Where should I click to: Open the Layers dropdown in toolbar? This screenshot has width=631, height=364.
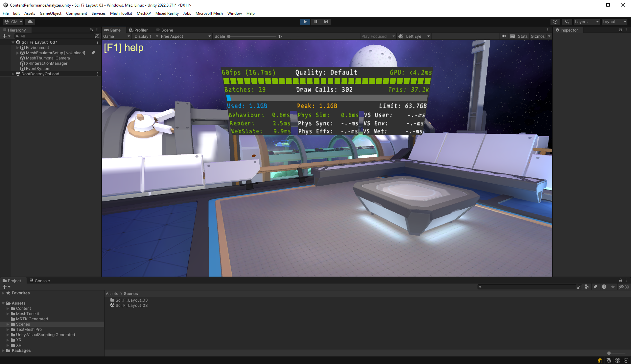586,21
